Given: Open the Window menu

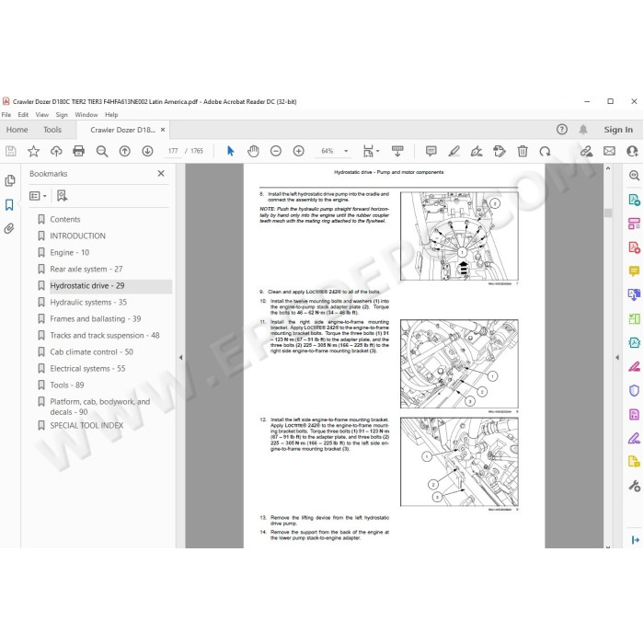Looking at the screenshot, I should [x=86, y=115].
